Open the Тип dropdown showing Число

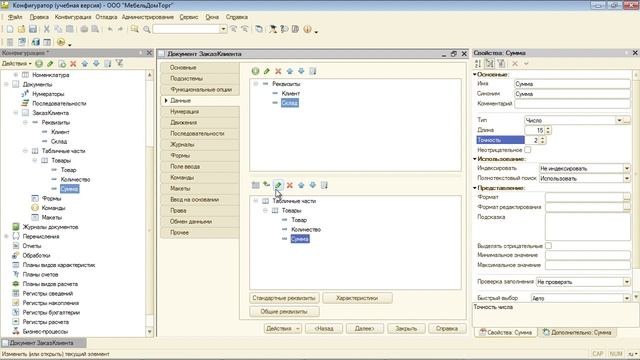pos(619,120)
